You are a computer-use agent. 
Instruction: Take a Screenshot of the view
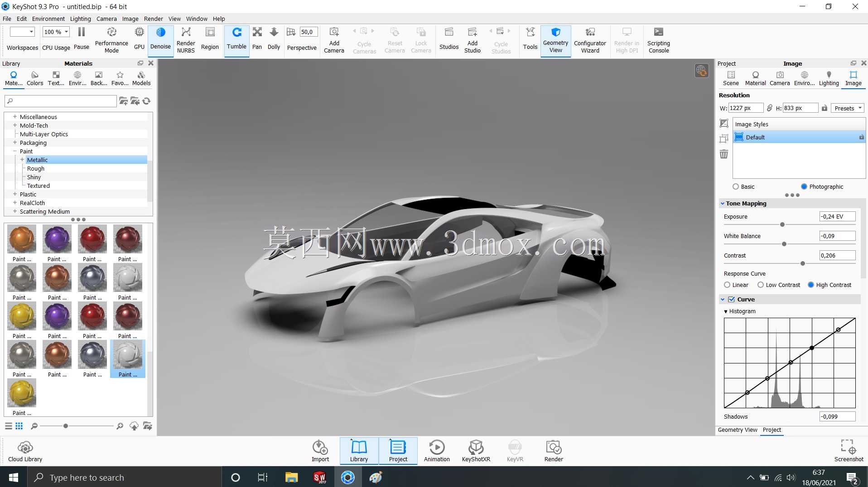849,451
